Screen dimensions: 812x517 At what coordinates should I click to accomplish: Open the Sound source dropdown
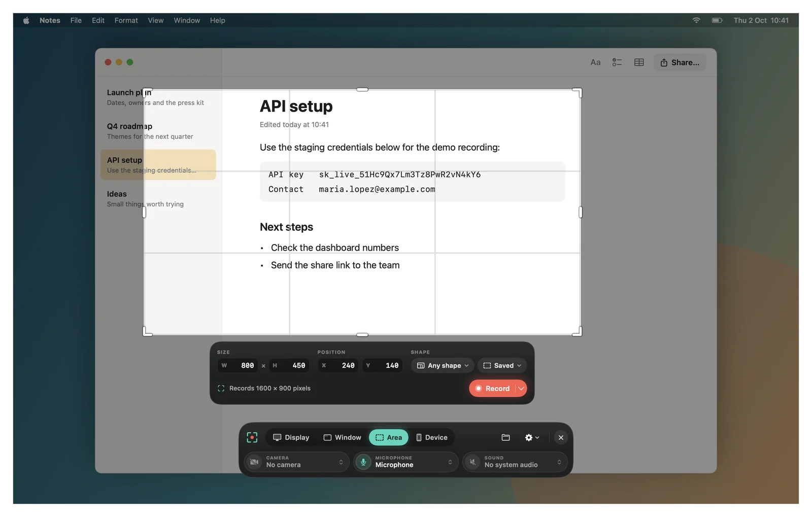(x=516, y=462)
